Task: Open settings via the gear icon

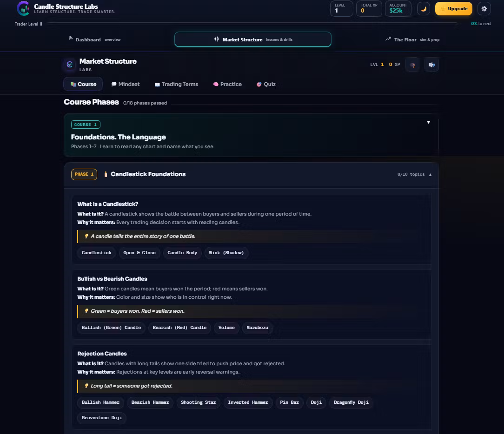Action: click(x=484, y=9)
